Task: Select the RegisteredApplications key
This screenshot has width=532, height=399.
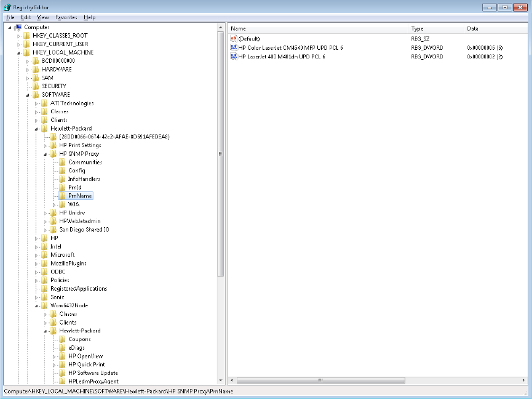Action: coord(79,289)
